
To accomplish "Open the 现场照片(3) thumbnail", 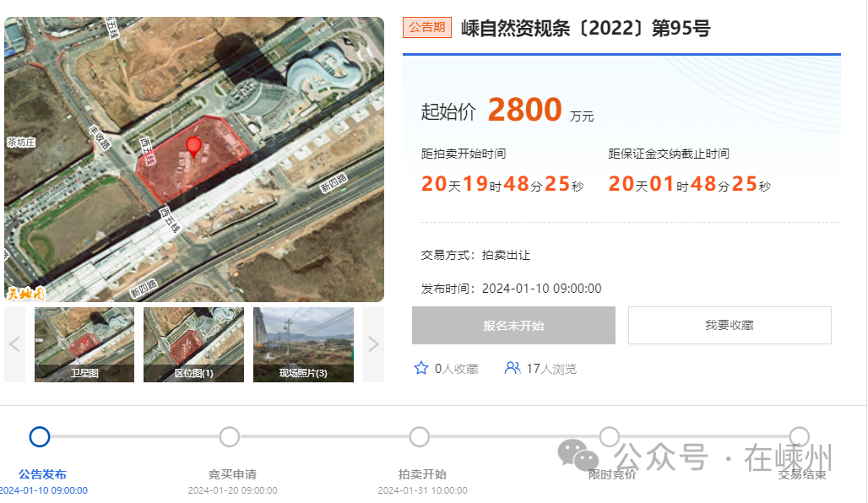I will (x=303, y=344).
